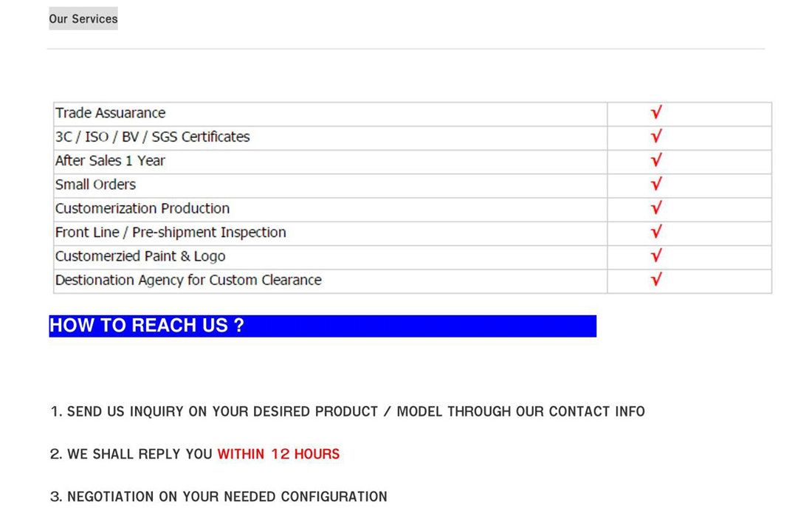Select the Destionation Agency for Custom Clearance text

[188, 281]
